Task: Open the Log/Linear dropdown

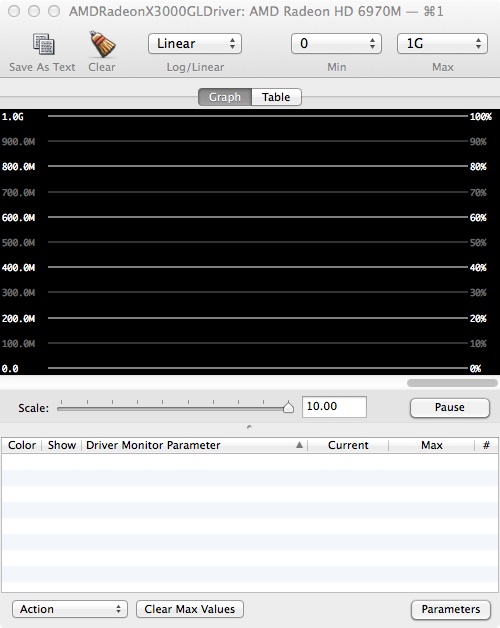Action: click(195, 44)
